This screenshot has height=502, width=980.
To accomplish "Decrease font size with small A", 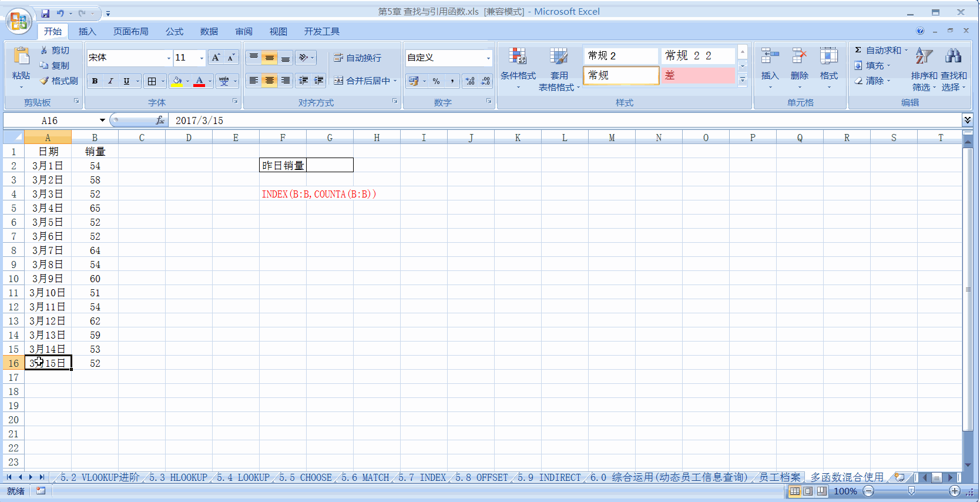I will [x=231, y=57].
